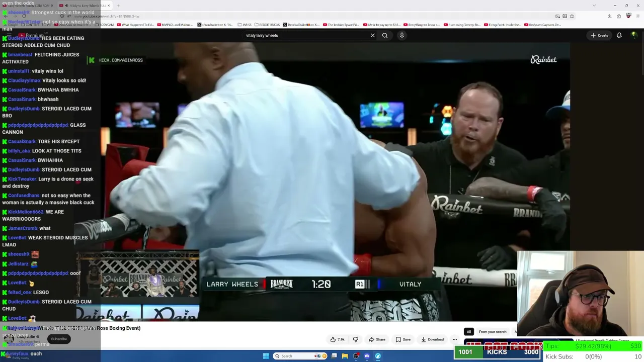644x362 pixels.
Task: Click chat message 'Vitaly looks so old!'
Action: [x=64, y=80]
